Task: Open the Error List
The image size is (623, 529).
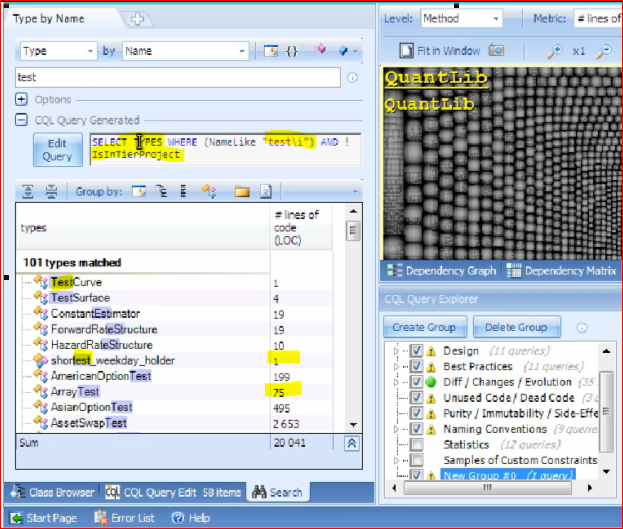Action: pyautogui.click(x=124, y=518)
